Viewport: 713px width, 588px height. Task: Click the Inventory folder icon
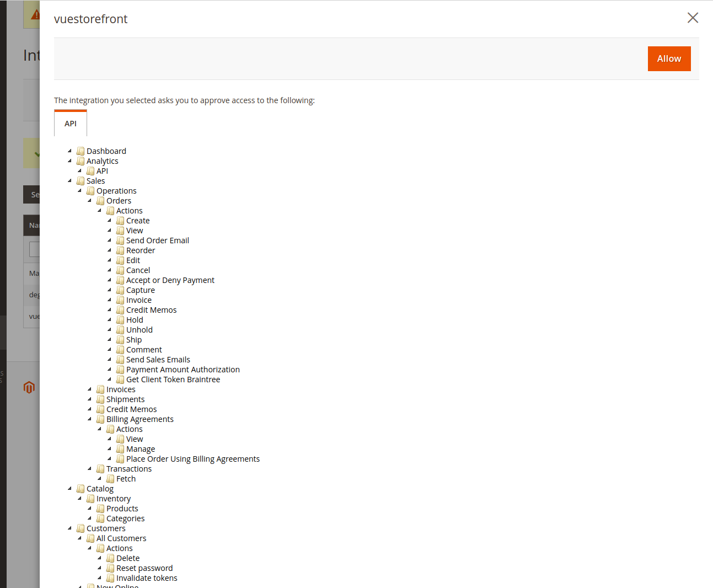click(x=90, y=499)
